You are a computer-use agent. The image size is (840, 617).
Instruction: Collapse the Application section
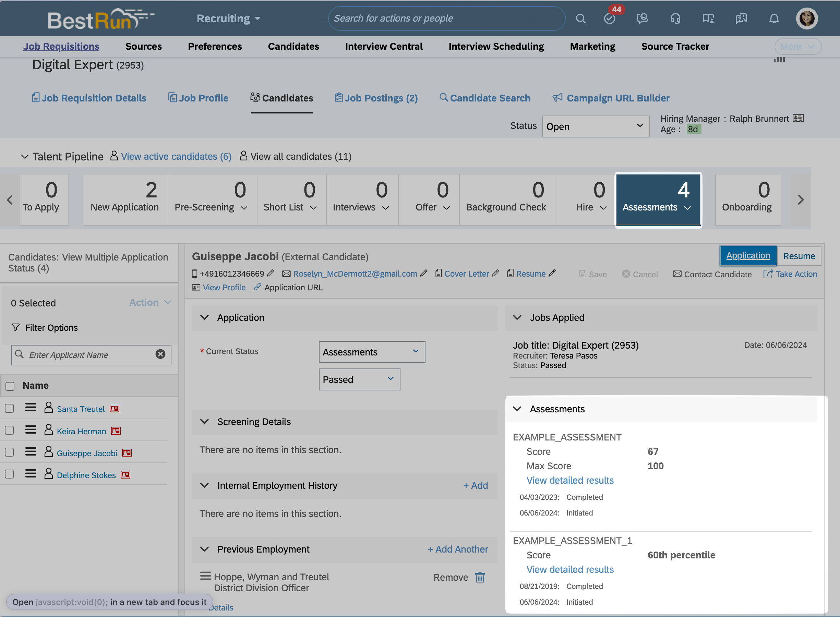[204, 317]
